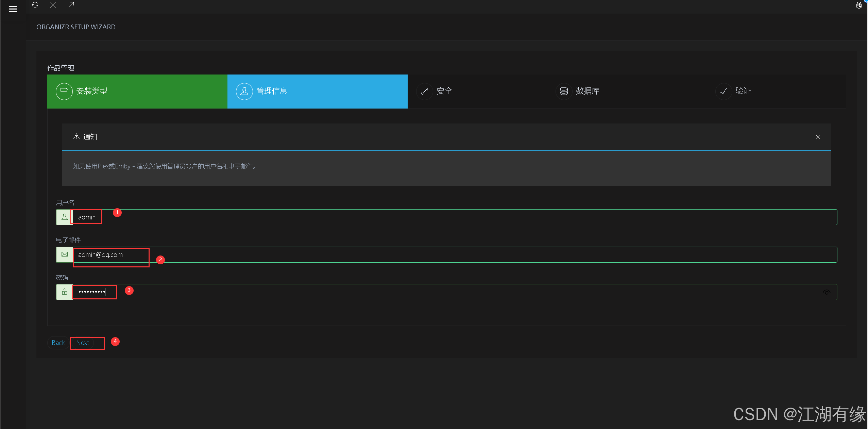Click the language translate icon top-right
The width and height of the screenshot is (868, 429).
point(858,5)
